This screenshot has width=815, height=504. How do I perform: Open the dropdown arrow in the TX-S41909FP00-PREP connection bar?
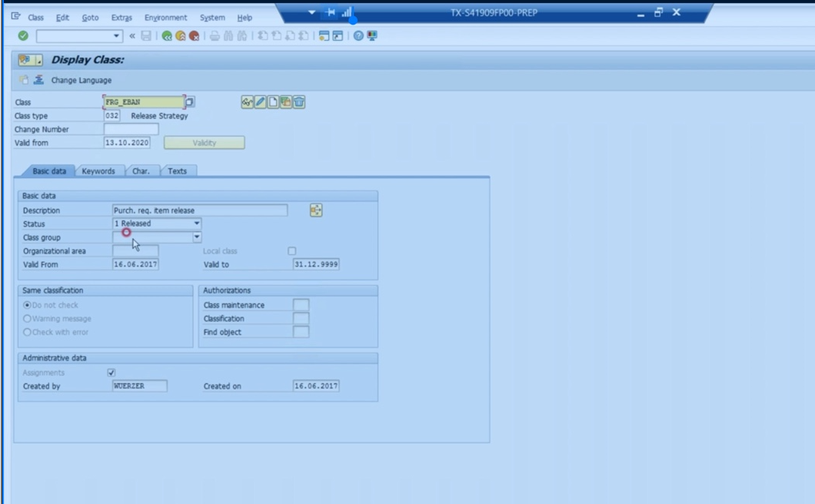[312, 12]
